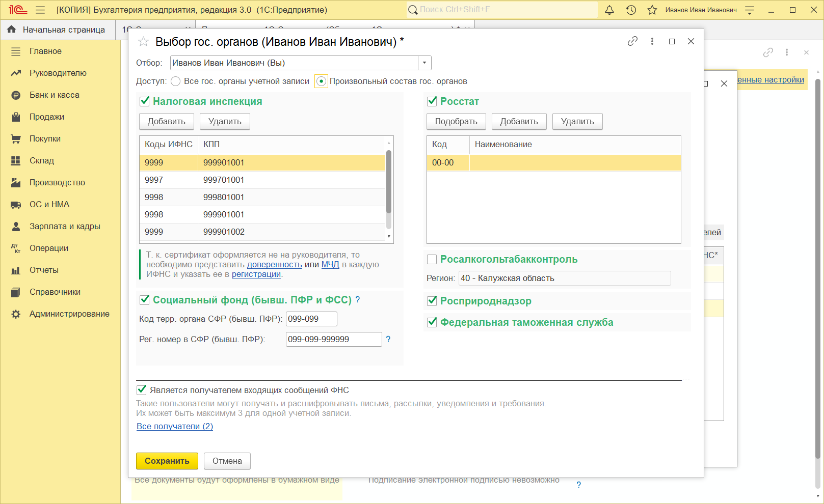
Task: Click ИФНС table vertical scrollbar thumb
Action: tap(389, 182)
